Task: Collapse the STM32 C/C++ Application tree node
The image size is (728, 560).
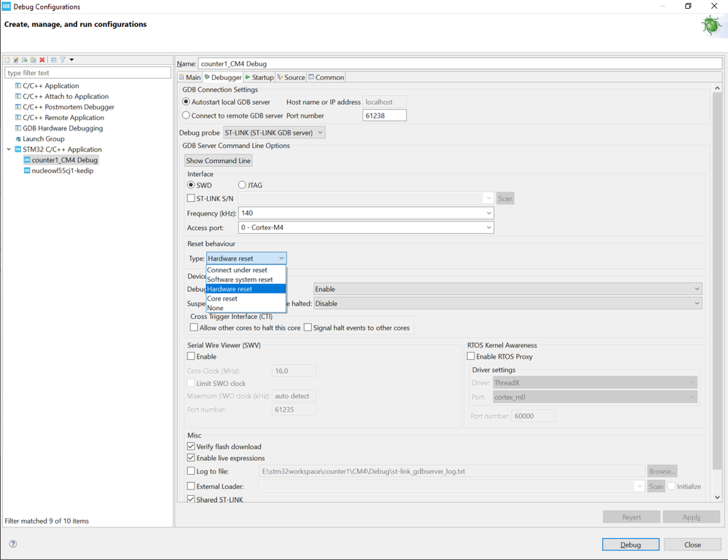Action: [x=9, y=149]
